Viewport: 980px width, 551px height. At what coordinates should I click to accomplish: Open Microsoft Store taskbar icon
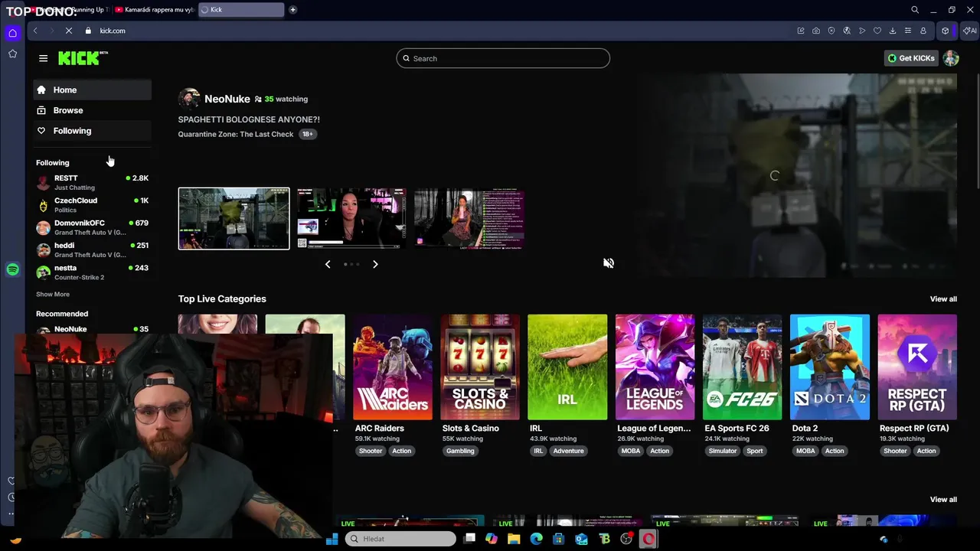click(559, 539)
